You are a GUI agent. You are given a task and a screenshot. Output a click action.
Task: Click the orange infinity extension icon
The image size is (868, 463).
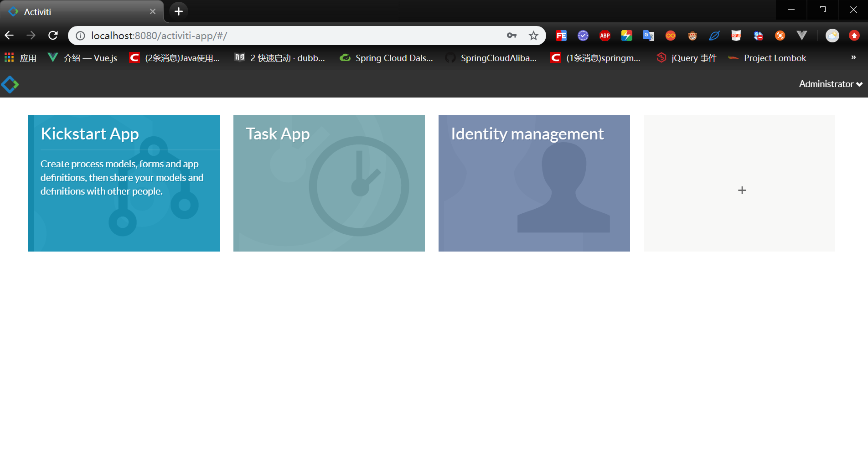click(671, 36)
